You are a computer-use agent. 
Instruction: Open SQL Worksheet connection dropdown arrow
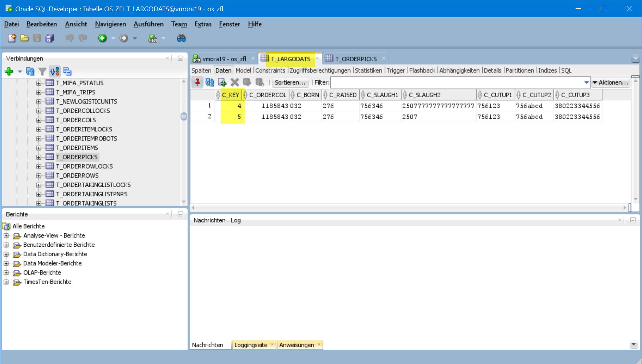[163, 38]
